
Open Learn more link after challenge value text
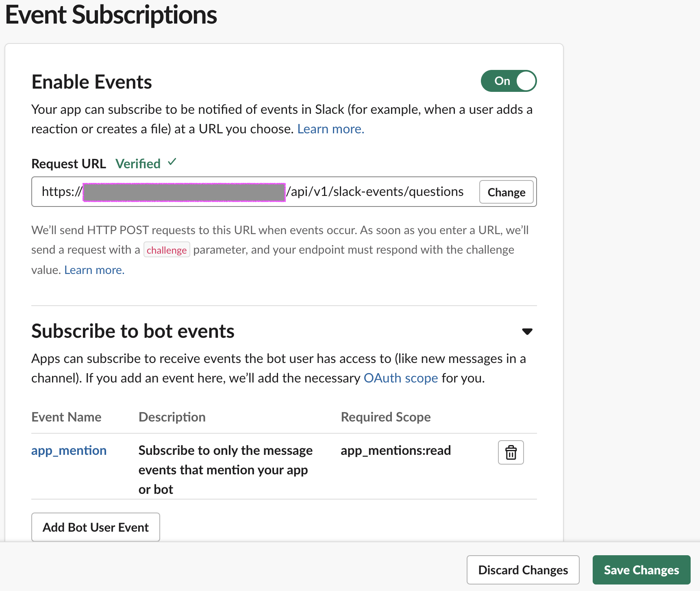tap(94, 270)
